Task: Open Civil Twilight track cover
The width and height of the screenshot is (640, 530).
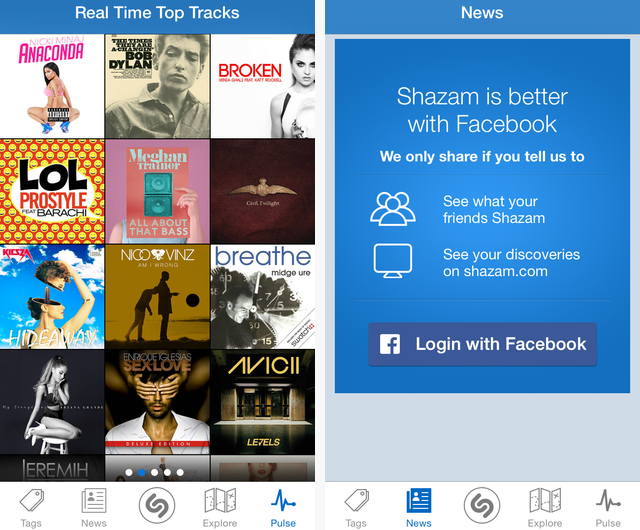Action: click(263, 191)
